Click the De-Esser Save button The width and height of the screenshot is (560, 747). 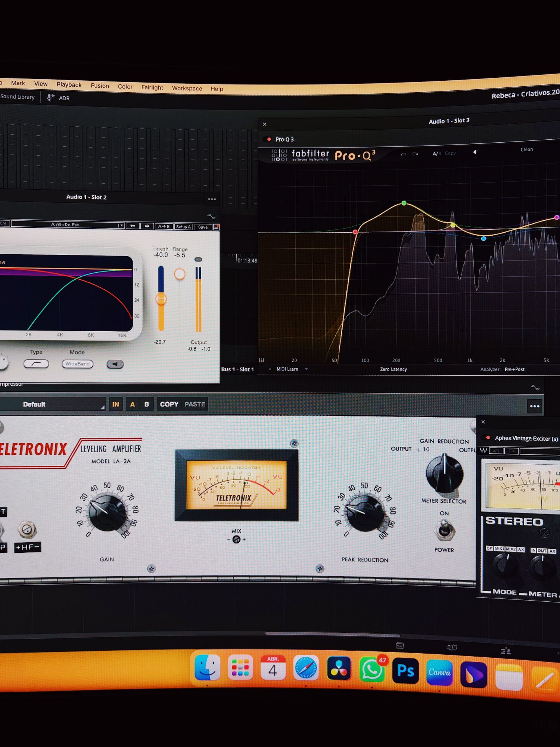coord(203,227)
